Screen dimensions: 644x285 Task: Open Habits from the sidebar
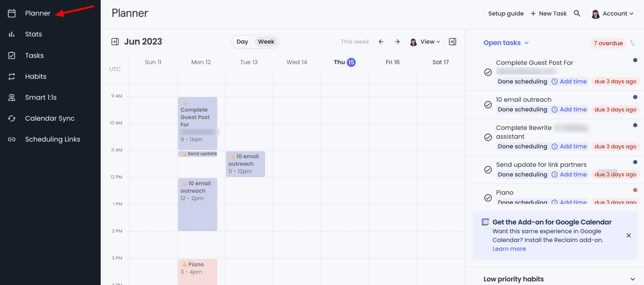pos(36,76)
